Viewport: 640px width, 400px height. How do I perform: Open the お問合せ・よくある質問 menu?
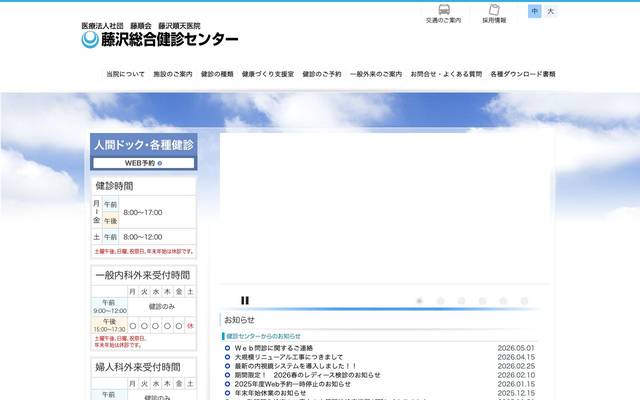point(446,74)
